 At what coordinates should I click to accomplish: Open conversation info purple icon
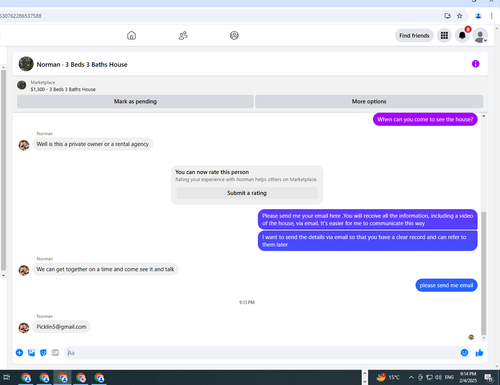(x=476, y=64)
